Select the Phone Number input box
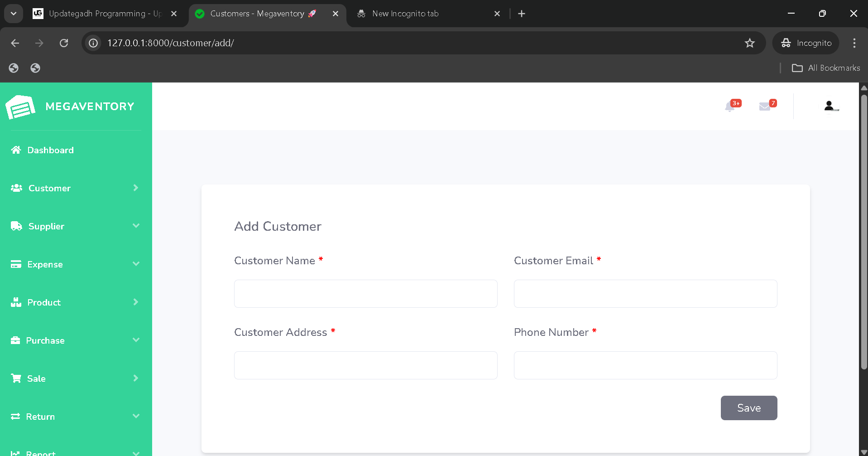The width and height of the screenshot is (868, 456). (x=645, y=365)
